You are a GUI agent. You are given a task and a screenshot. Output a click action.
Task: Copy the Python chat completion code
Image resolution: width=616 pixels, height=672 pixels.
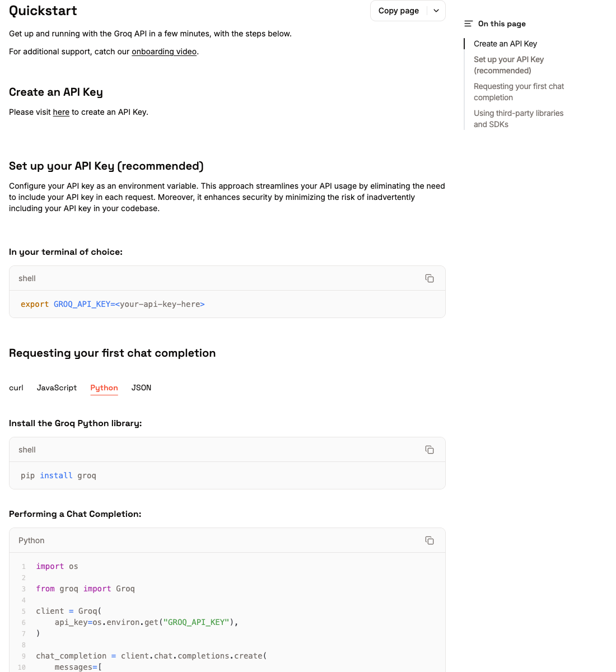430,540
